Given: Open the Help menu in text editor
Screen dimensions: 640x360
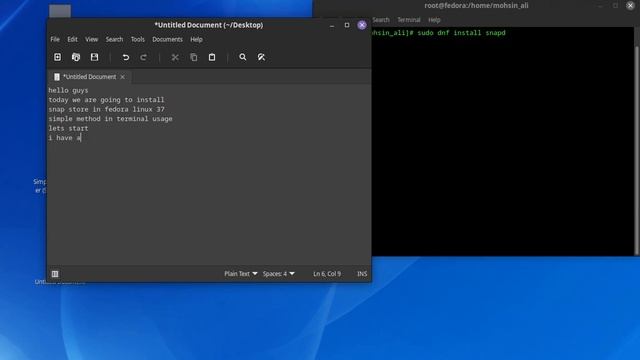Looking at the screenshot, I should 196,40.
